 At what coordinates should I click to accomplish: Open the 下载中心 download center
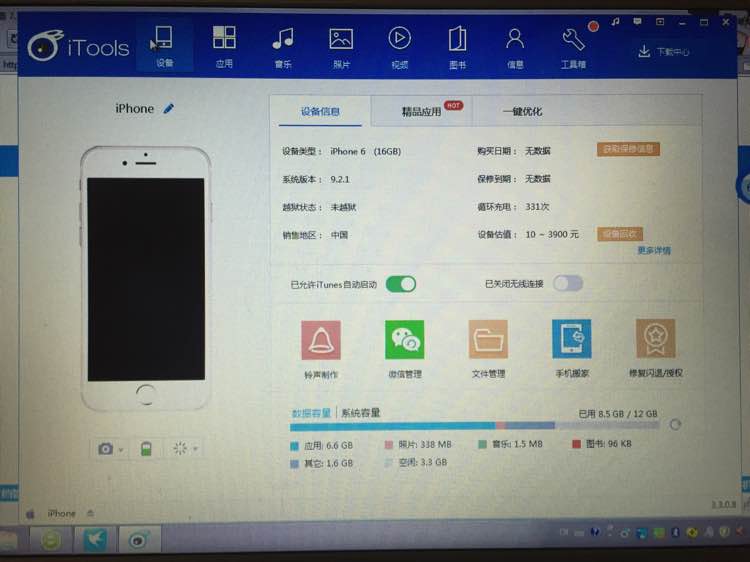pyautogui.click(x=664, y=52)
